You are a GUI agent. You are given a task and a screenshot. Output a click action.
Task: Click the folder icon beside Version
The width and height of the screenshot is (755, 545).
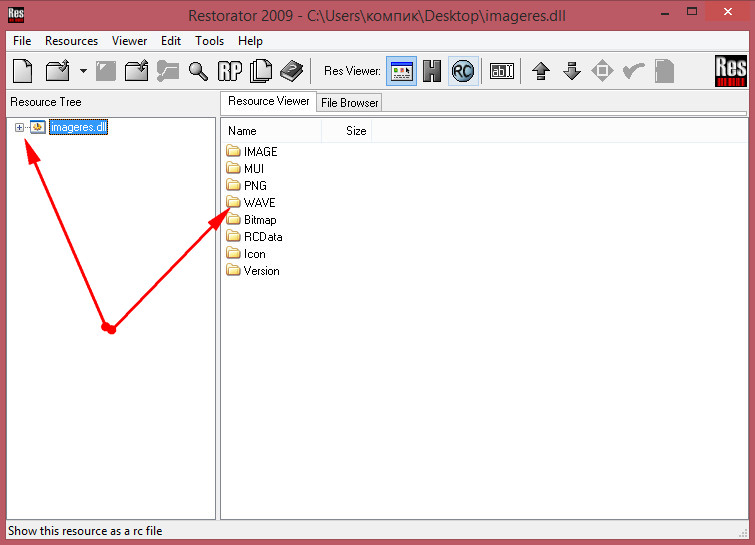(234, 270)
